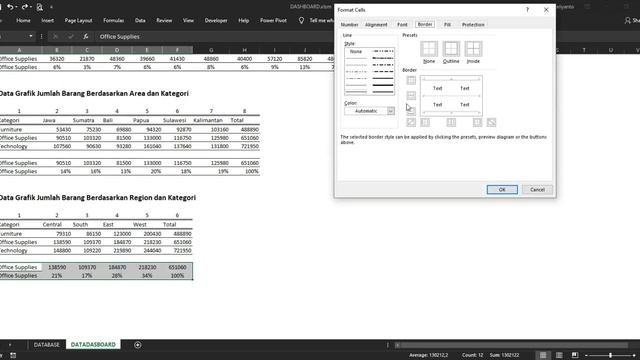The image size is (640, 360).
Task: Click the border preview diagram
Action: 451,96
